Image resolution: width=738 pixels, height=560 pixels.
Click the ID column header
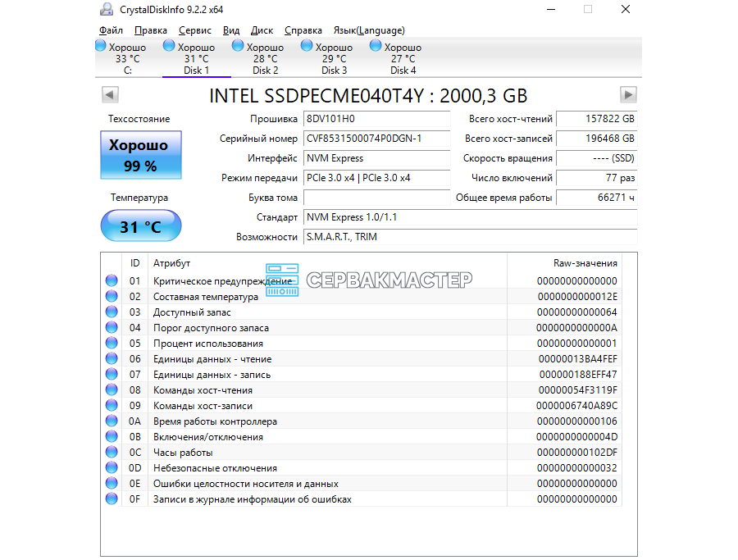coord(135,263)
